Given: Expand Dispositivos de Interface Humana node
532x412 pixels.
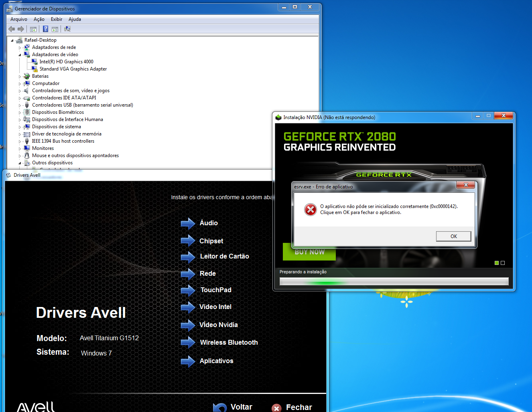Looking at the screenshot, I should coord(20,120).
